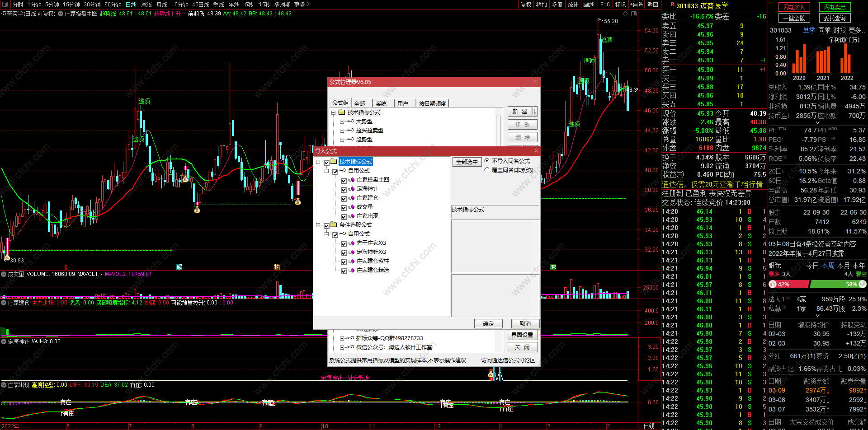Click 确定 in the import dialog
The image size is (868, 430).
488,323
